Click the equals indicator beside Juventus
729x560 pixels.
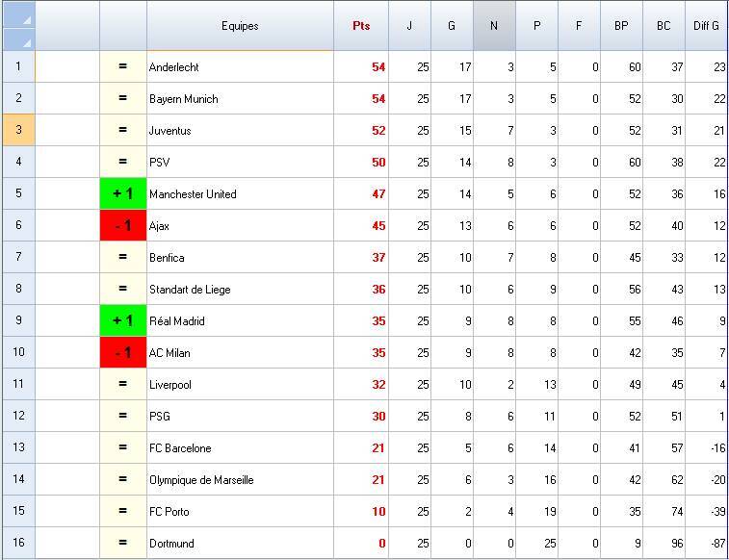pos(122,131)
